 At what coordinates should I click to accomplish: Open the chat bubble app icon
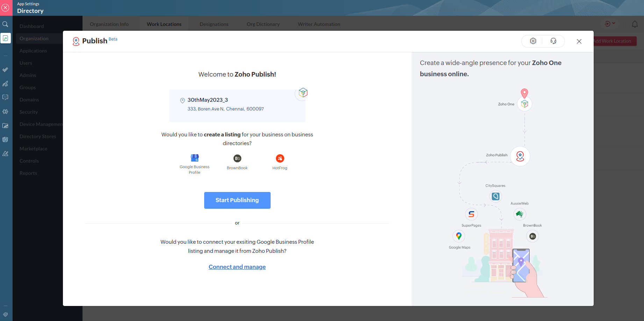pyautogui.click(x=6, y=98)
